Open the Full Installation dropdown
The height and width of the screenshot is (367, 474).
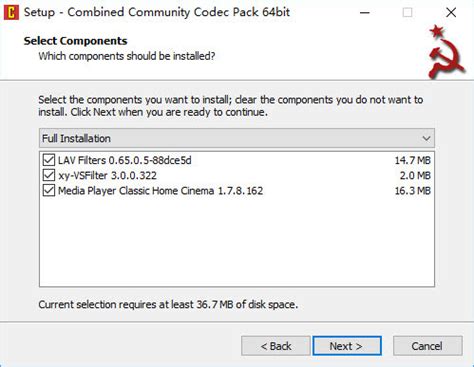pos(237,138)
